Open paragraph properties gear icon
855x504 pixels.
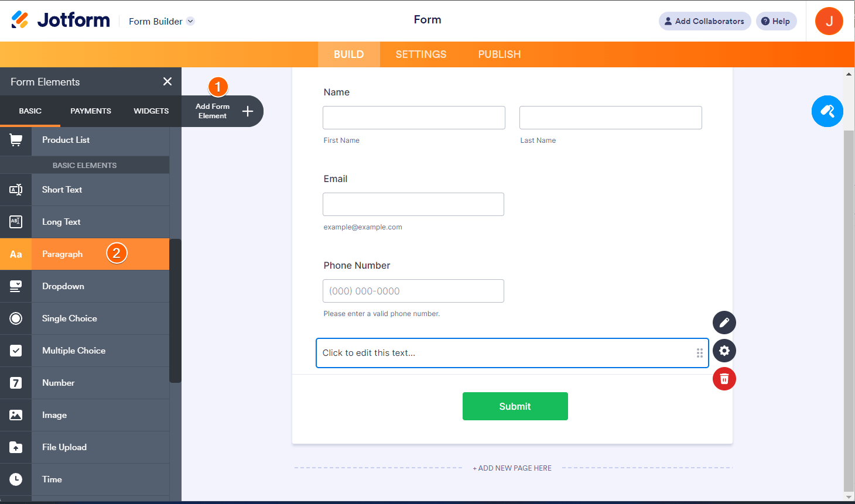[x=724, y=351]
